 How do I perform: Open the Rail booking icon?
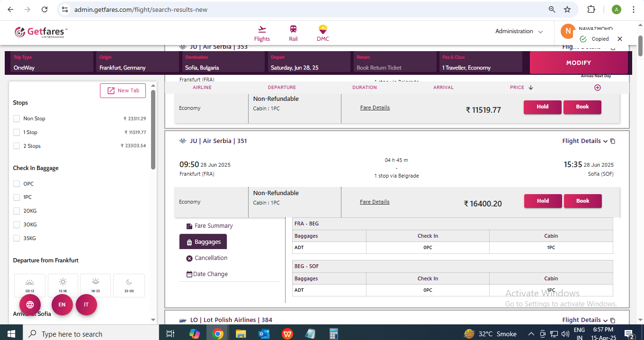point(294,29)
